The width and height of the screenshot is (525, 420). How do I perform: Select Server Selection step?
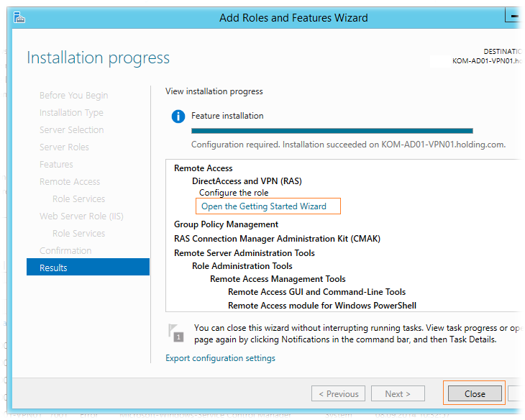coord(72,130)
